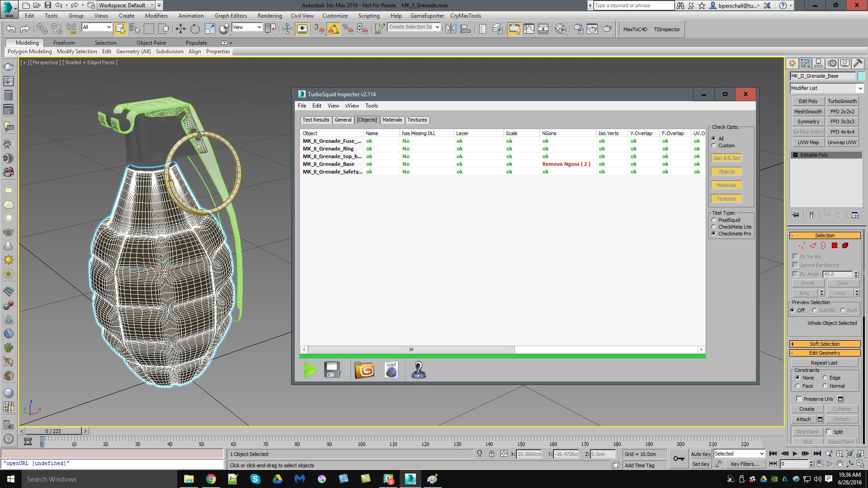The height and width of the screenshot is (488, 868).
Task: Activate the Select Object tool
Action: point(120,29)
